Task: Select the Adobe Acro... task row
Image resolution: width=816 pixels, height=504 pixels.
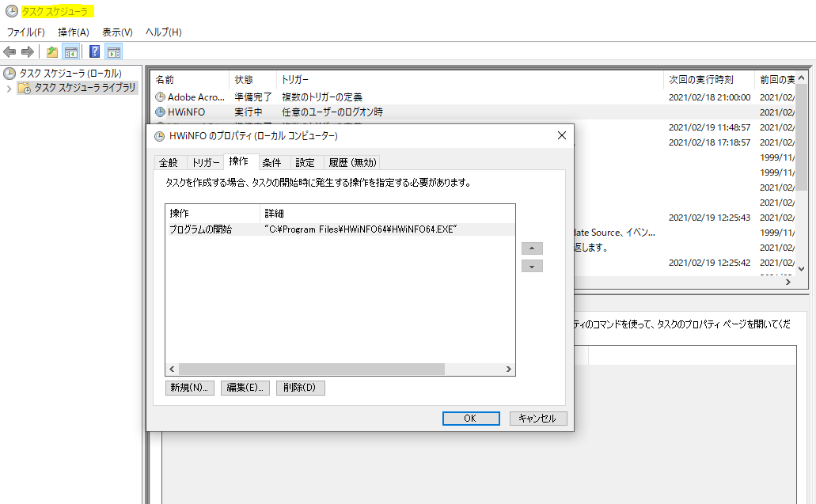Action: [473, 97]
